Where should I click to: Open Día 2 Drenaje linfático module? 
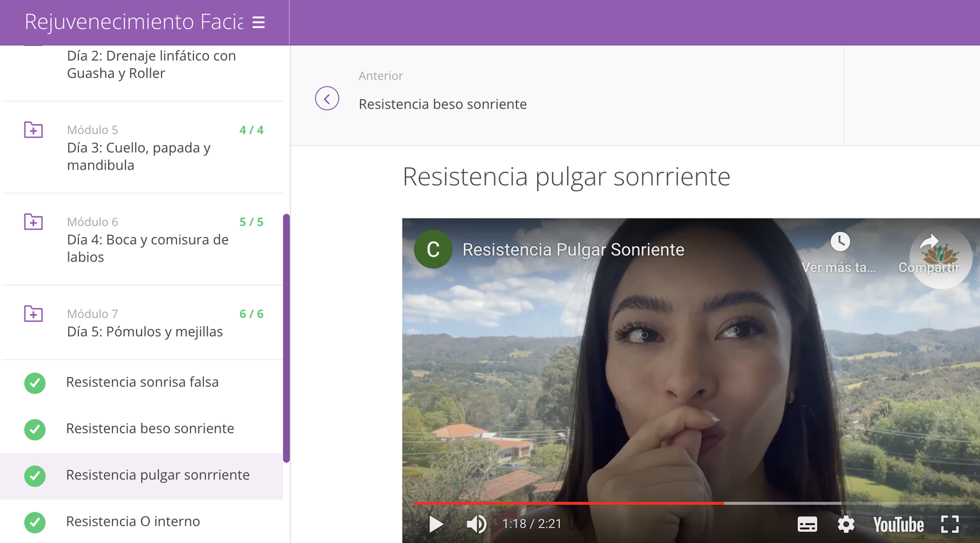point(151,64)
